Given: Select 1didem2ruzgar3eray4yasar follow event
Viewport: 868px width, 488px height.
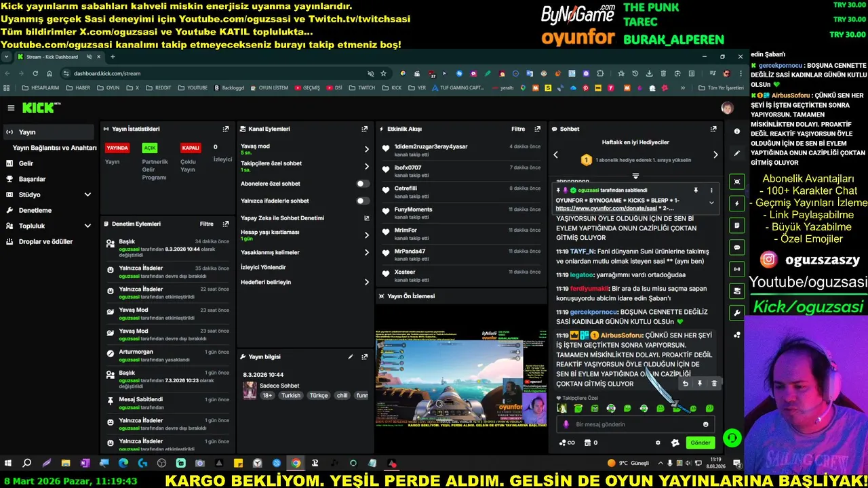Looking at the screenshot, I should pyautogui.click(x=461, y=150).
